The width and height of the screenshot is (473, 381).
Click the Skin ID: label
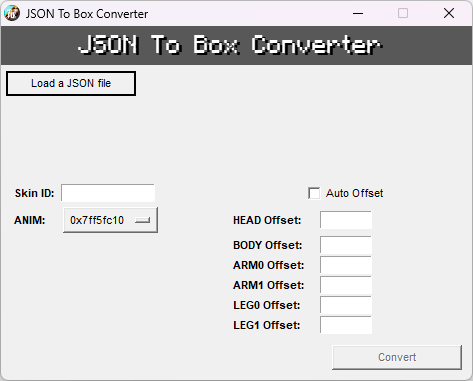(x=34, y=193)
